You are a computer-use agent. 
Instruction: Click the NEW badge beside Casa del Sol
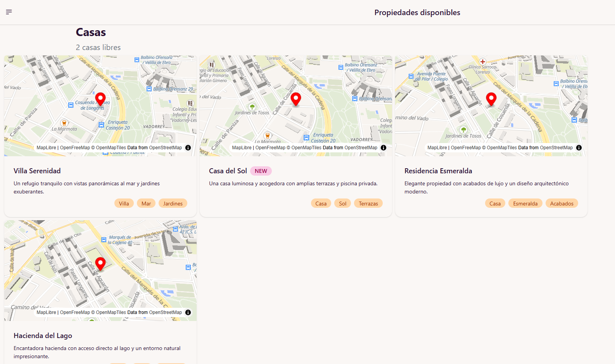coord(261,171)
